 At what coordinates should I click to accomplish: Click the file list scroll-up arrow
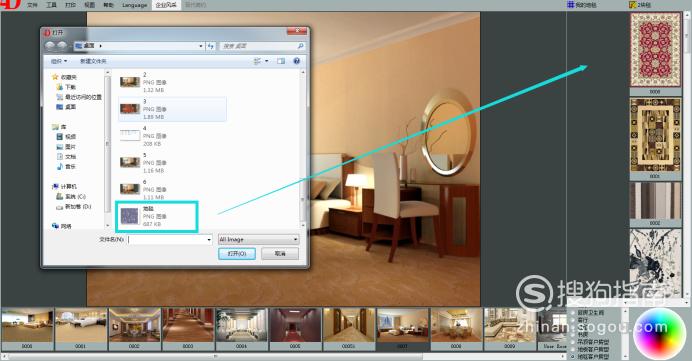click(303, 72)
